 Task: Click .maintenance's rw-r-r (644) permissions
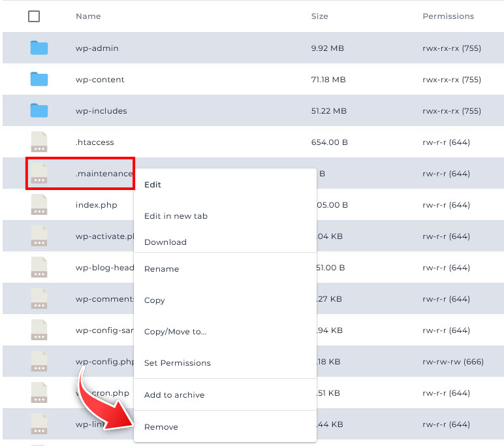point(446,173)
